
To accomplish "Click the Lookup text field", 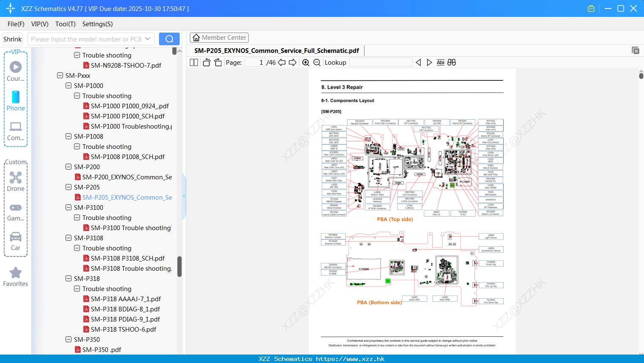I will click(x=381, y=63).
